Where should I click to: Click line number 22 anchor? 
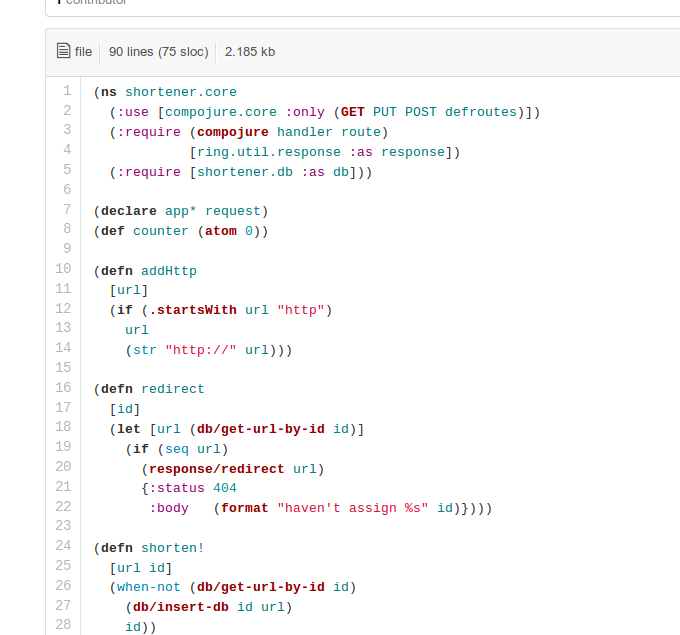63,506
